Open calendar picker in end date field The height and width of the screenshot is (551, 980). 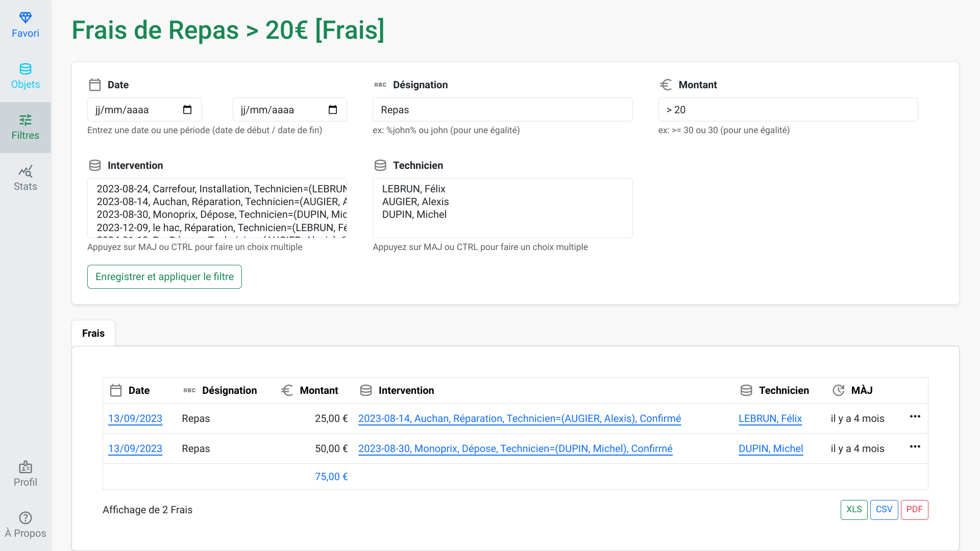click(x=333, y=110)
